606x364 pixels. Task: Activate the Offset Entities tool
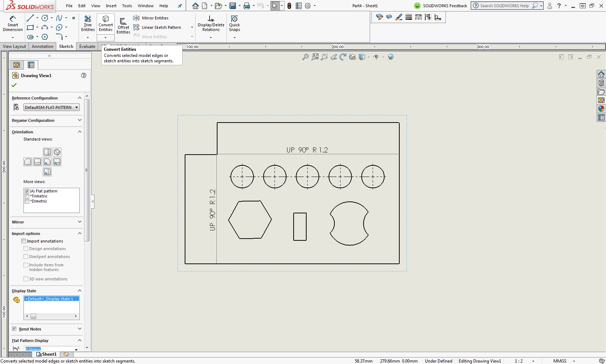point(123,26)
